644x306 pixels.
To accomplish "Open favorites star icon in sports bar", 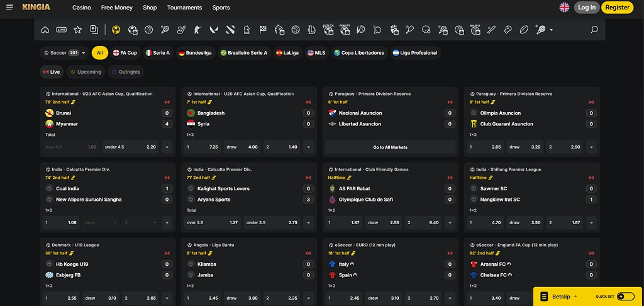I will (77, 30).
